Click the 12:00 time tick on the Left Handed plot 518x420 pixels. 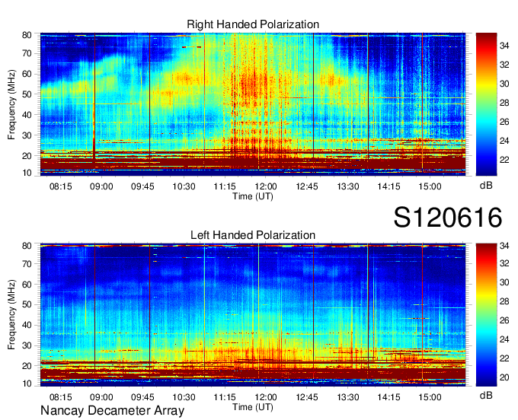(x=266, y=397)
